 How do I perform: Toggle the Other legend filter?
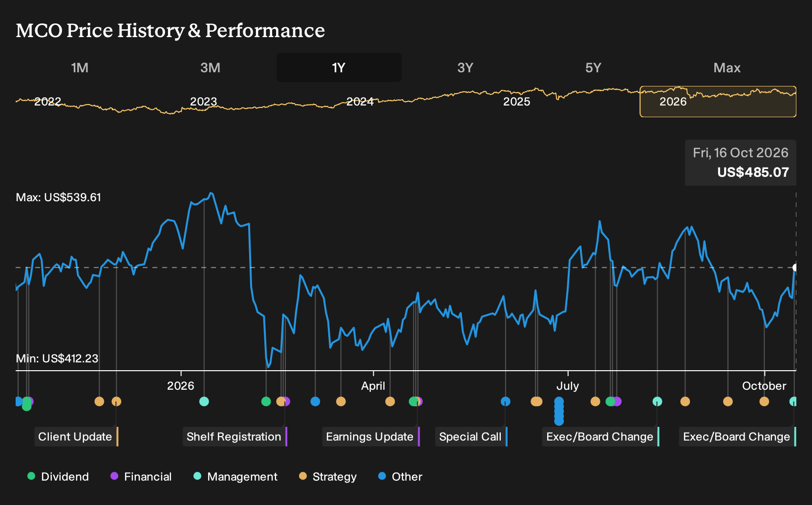pyautogui.click(x=400, y=477)
